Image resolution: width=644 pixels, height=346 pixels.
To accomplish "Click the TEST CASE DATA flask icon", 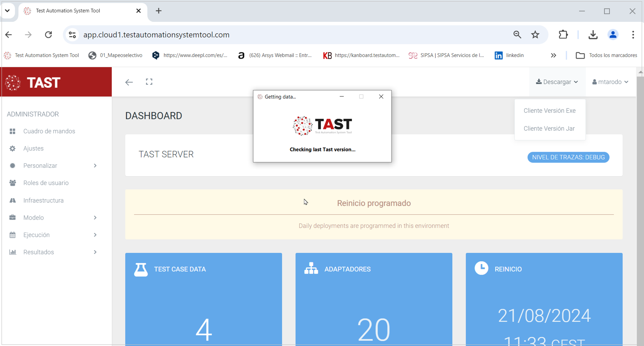I will (x=141, y=269).
